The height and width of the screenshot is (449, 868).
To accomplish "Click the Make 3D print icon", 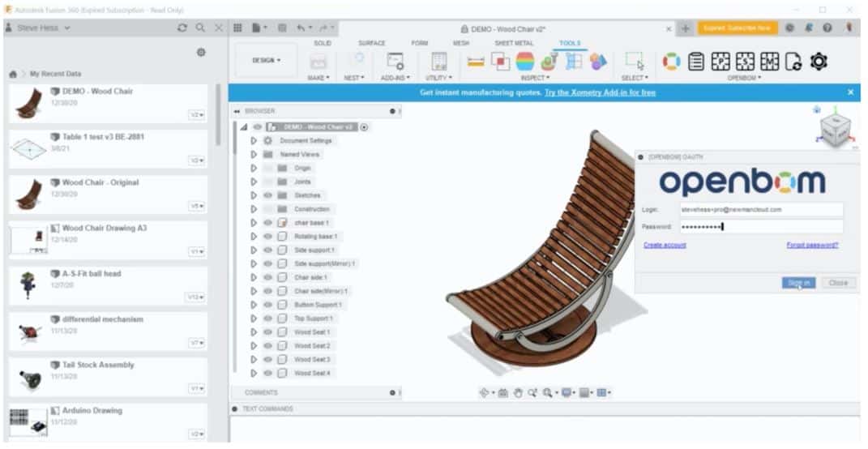I will tap(318, 62).
